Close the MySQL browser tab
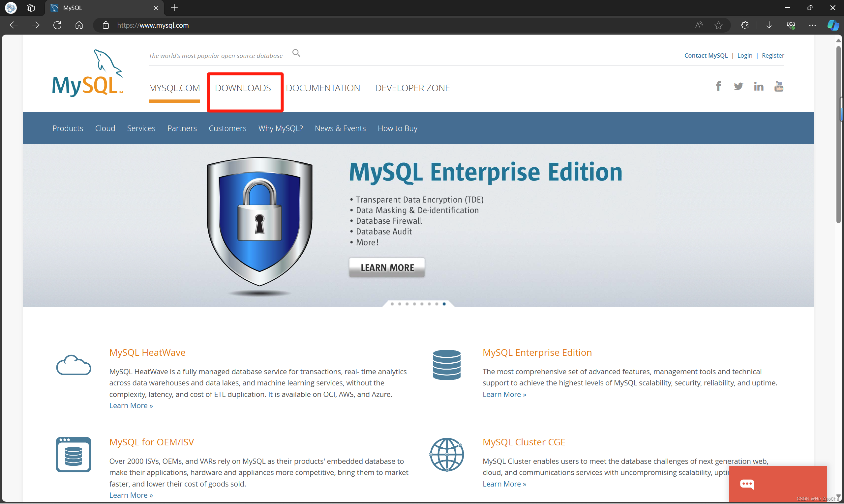Screen dimensions: 844x504 (x=156, y=8)
